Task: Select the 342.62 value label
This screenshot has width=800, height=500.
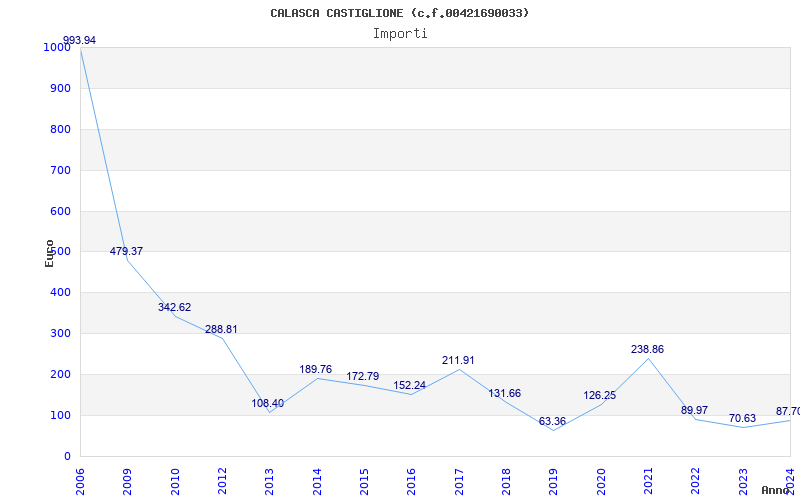Action: [x=174, y=307]
